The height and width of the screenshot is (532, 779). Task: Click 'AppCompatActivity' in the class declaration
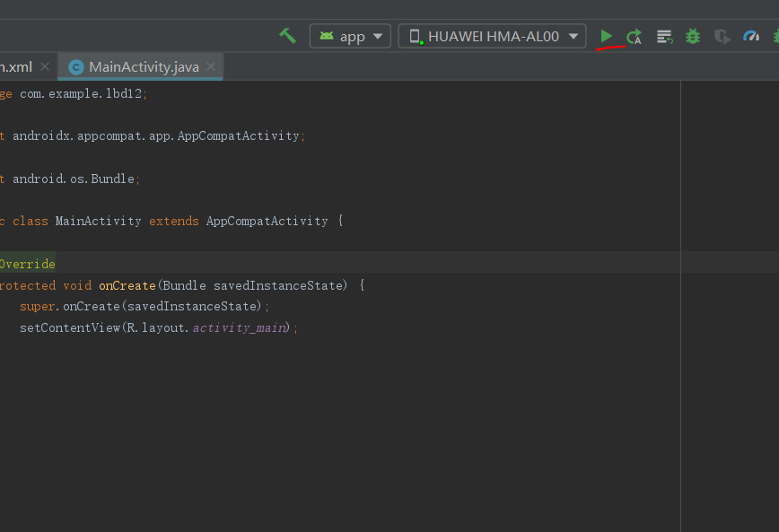(267, 221)
